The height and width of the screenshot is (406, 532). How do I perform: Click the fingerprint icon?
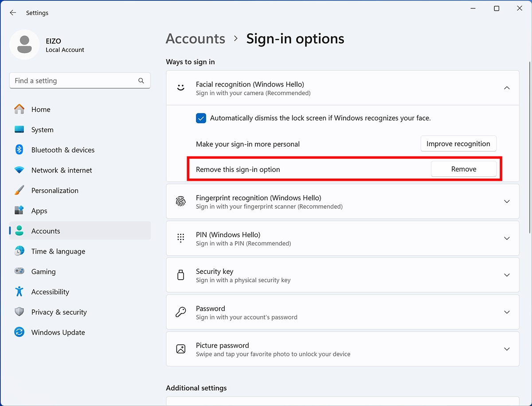(180, 201)
